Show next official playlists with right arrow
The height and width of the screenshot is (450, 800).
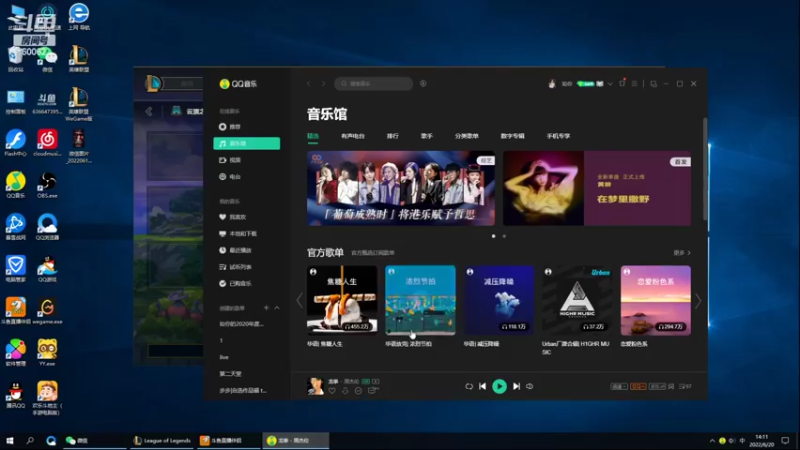pos(698,301)
